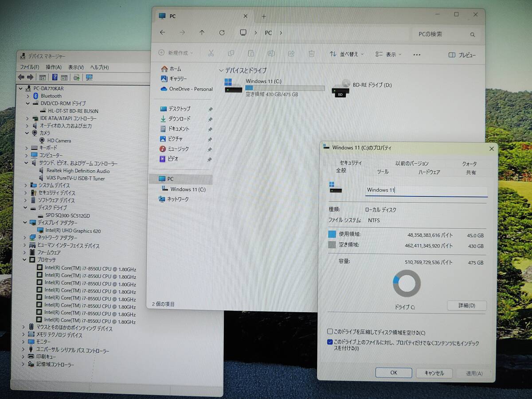The height and width of the screenshot is (399, 532).
Task: Open ヘルプ(H) menu in Device Manager
Action: point(99,67)
